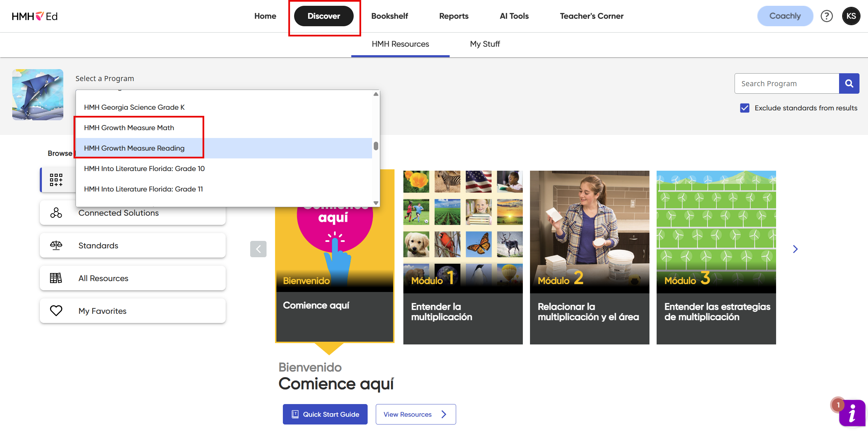868x432 pixels.
Task: Go to the Home tab
Action: coord(265,16)
